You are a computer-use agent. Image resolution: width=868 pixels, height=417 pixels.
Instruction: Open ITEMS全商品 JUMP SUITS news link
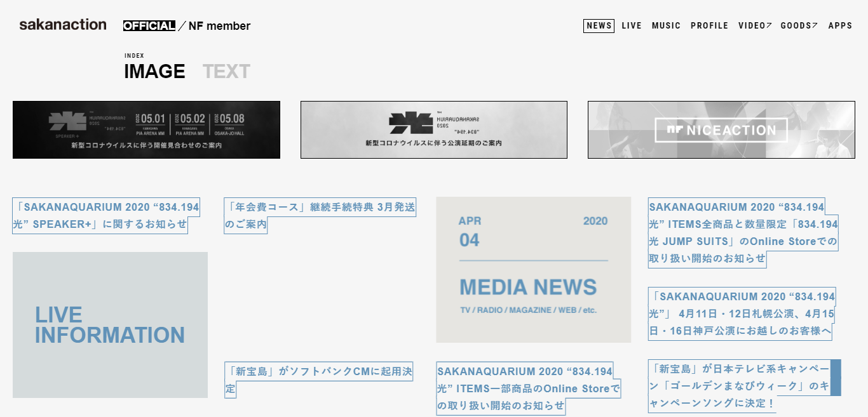tap(743, 232)
